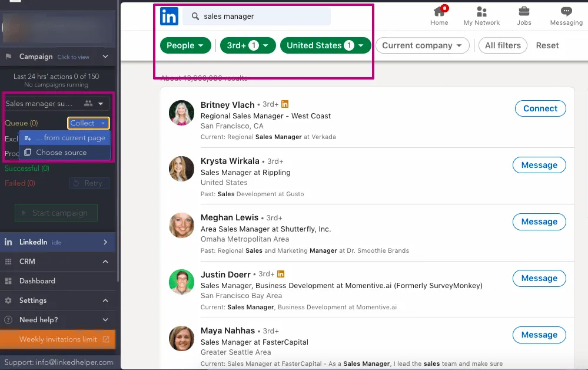Open the 3rd+ connections filter dropdown

point(248,45)
